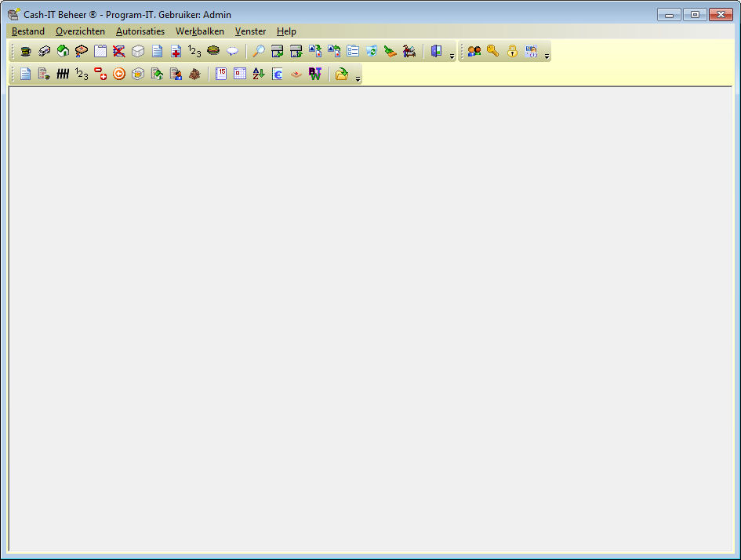The image size is (741, 560).
Task: Click the 123 numbering icon in top toolbar
Action: click(194, 51)
